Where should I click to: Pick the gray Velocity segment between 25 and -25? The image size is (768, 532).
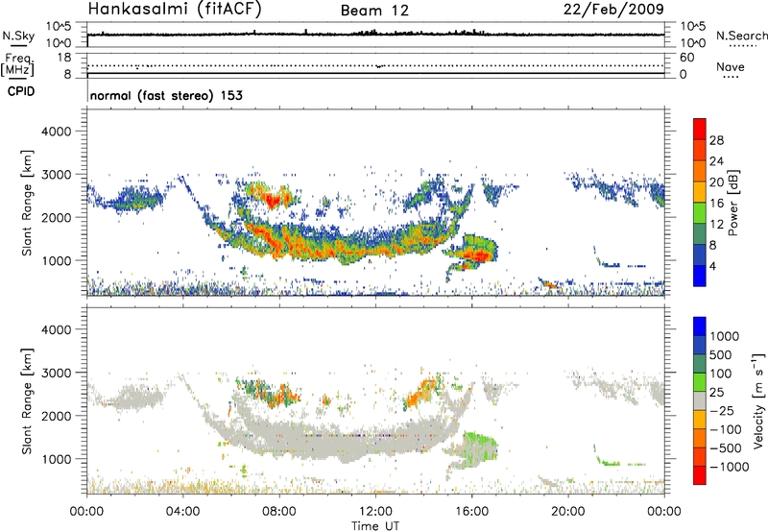tap(700, 400)
